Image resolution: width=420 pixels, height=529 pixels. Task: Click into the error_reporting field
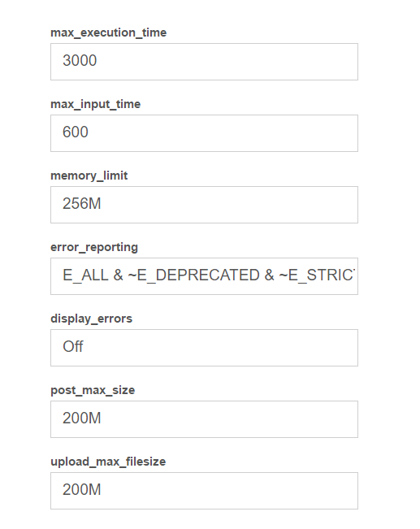click(x=204, y=276)
